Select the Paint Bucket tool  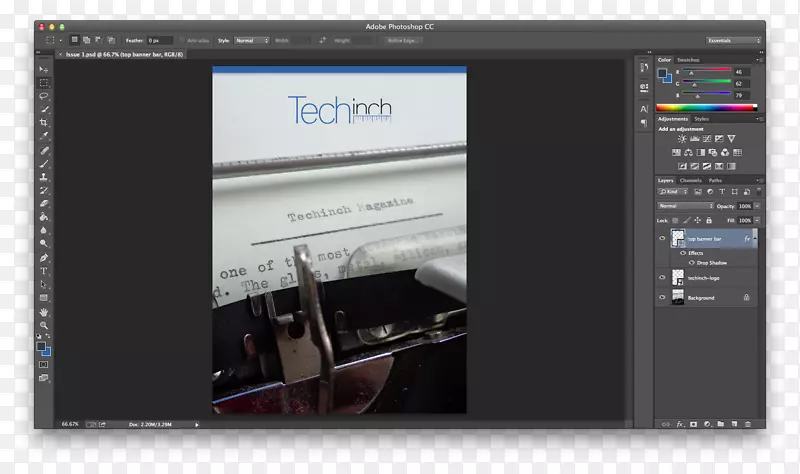click(x=44, y=217)
